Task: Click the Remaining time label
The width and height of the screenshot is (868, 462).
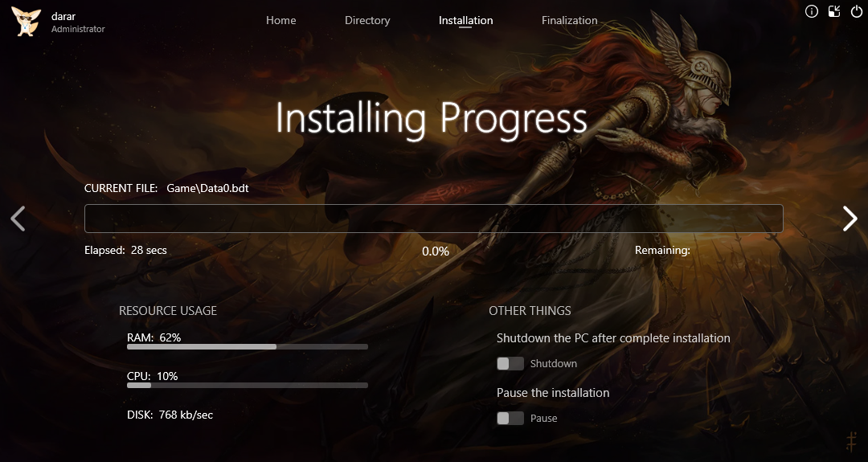Action: [662, 250]
